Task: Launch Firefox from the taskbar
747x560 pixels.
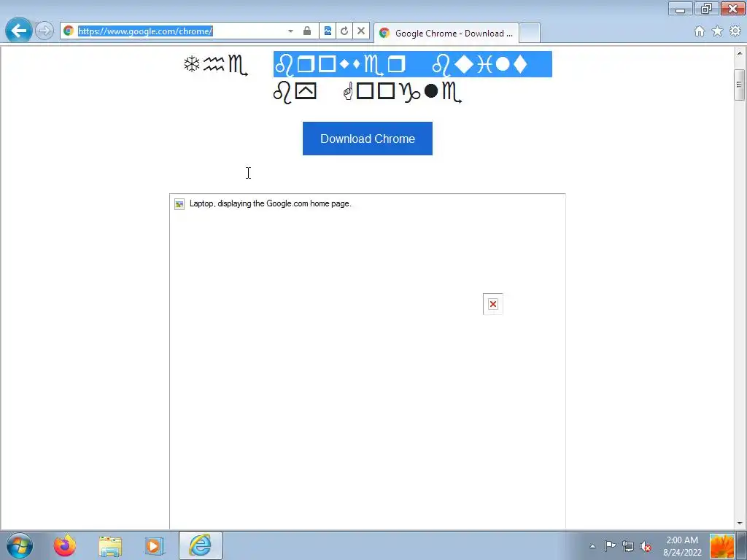Action: point(65,545)
